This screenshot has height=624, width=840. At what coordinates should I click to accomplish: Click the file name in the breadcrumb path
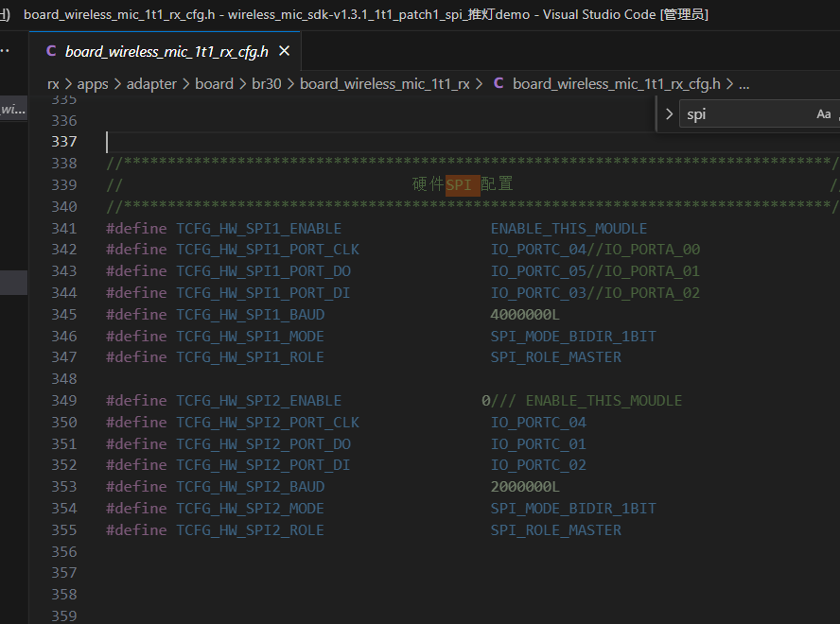(x=616, y=84)
